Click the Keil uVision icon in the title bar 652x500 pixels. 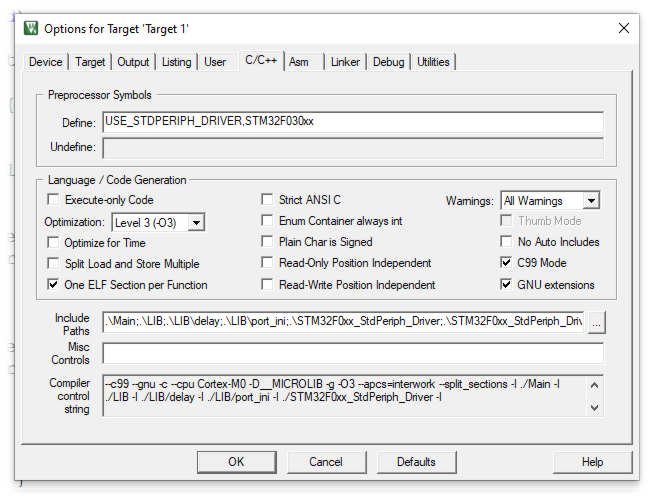(x=30, y=28)
